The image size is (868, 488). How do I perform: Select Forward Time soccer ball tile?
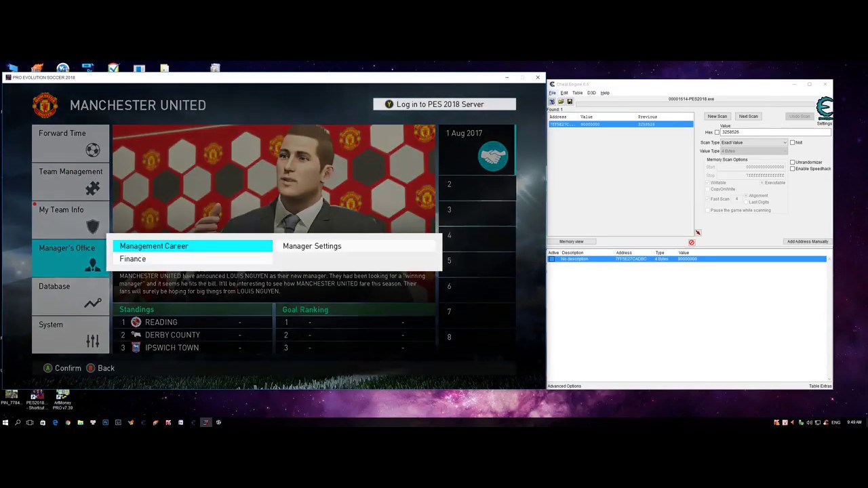(x=71, y=143)
